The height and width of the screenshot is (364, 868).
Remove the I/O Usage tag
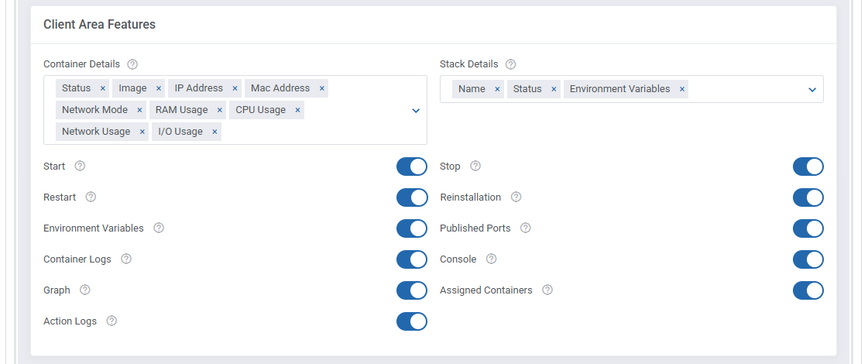coord(214,132)
